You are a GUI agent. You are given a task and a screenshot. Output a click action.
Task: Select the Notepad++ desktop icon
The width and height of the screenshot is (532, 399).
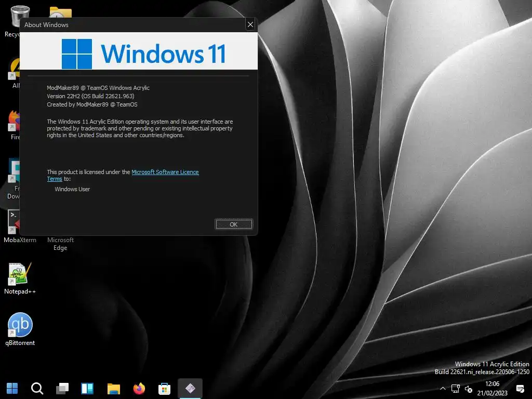point(20,278)
